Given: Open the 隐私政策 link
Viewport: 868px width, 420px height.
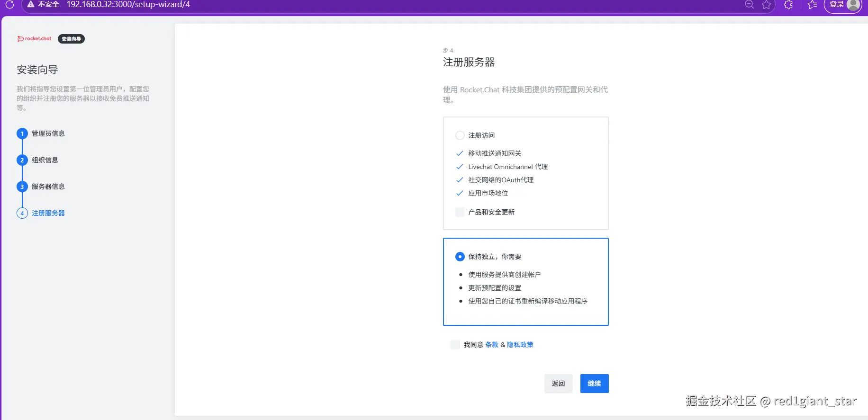Looking at the screenshot, I should click(x=520, y=345).
